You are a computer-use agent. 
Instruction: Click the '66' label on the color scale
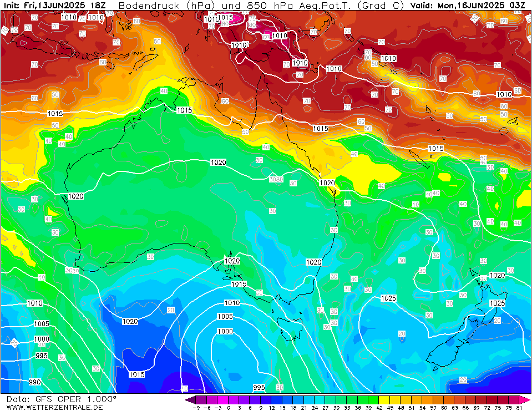465,408
